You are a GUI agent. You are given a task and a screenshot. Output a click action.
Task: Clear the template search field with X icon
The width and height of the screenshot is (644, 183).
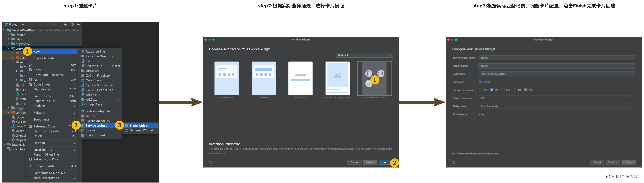pyautogui.click(x=390, y=55)
